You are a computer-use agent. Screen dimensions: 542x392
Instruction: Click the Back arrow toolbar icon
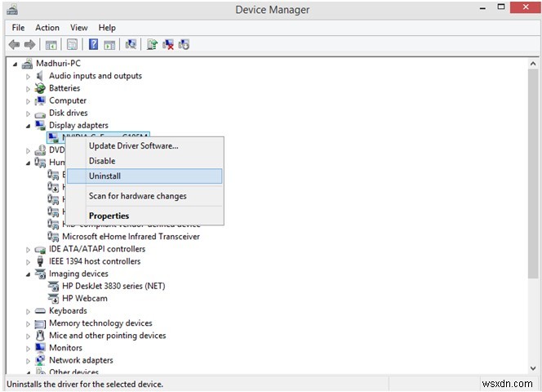[14, 44]
